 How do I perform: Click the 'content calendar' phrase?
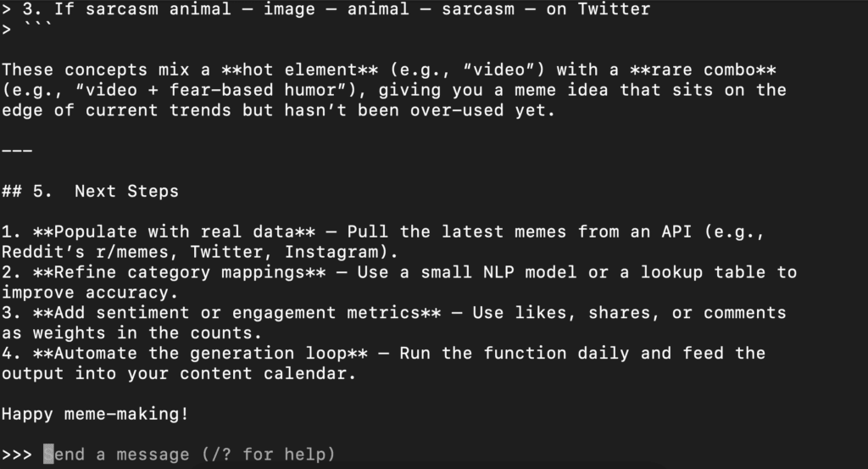[263, 374]
